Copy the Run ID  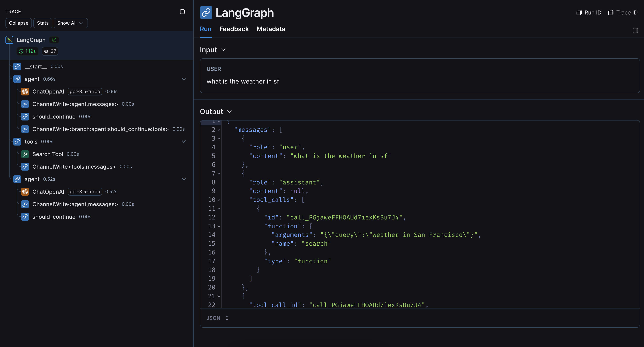tap(589, 13)
